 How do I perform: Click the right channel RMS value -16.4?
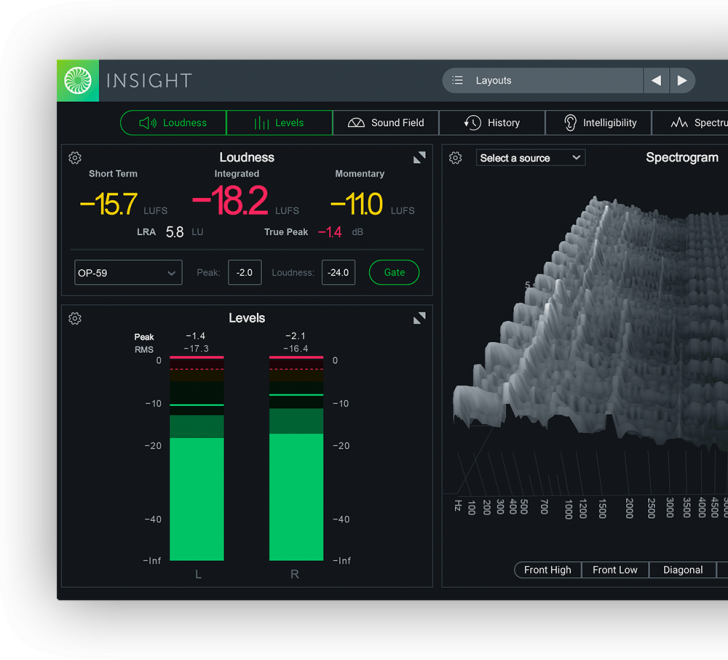296,349
